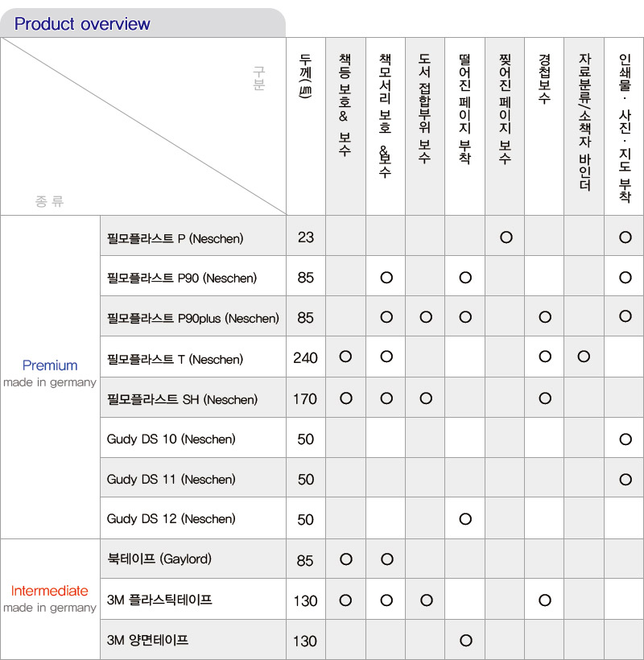Select the blue Premium category label

[50, 365]
